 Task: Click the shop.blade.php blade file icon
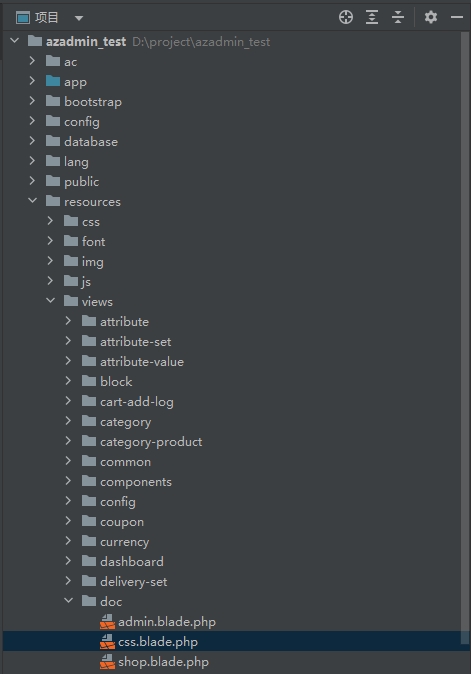[107, 662]
